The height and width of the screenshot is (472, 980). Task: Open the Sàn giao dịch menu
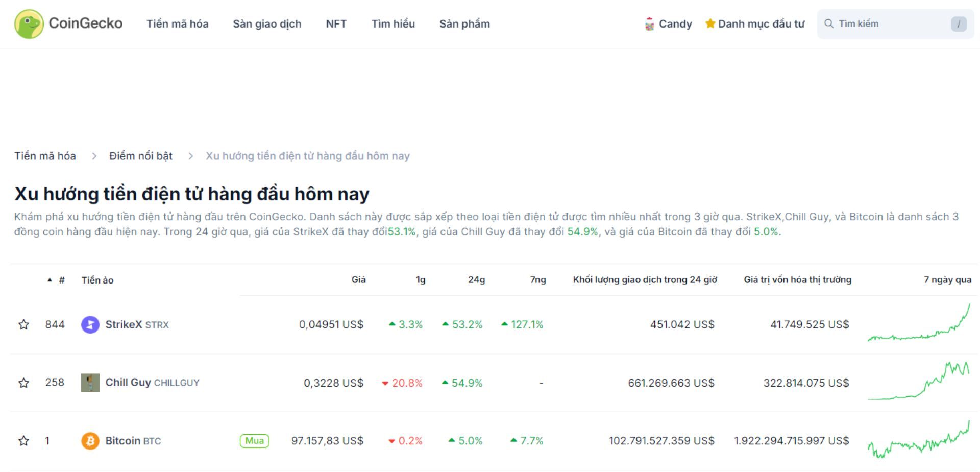267,23
